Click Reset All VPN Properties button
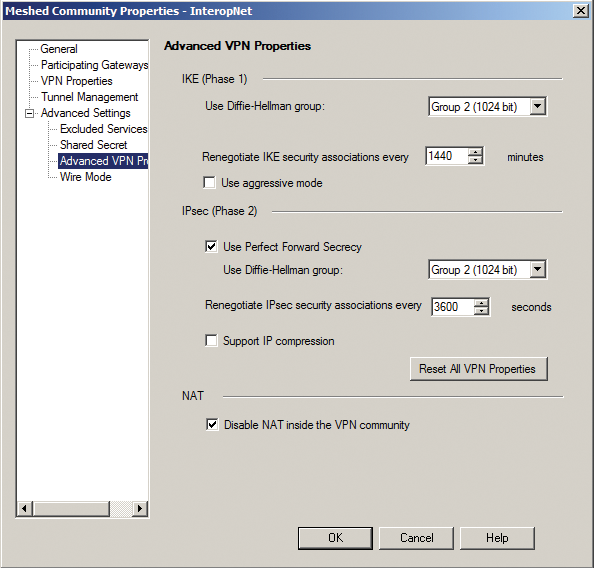 tap(478, 369)
